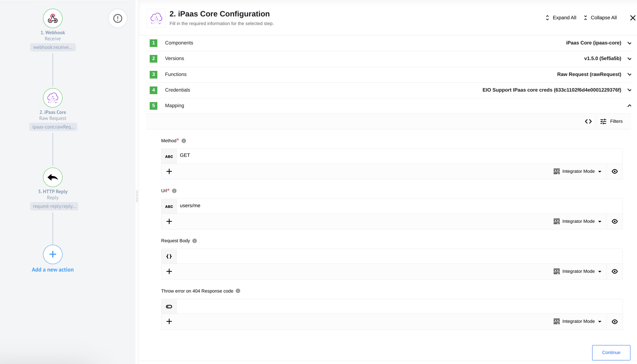Click the Continue button

point(611,352)
